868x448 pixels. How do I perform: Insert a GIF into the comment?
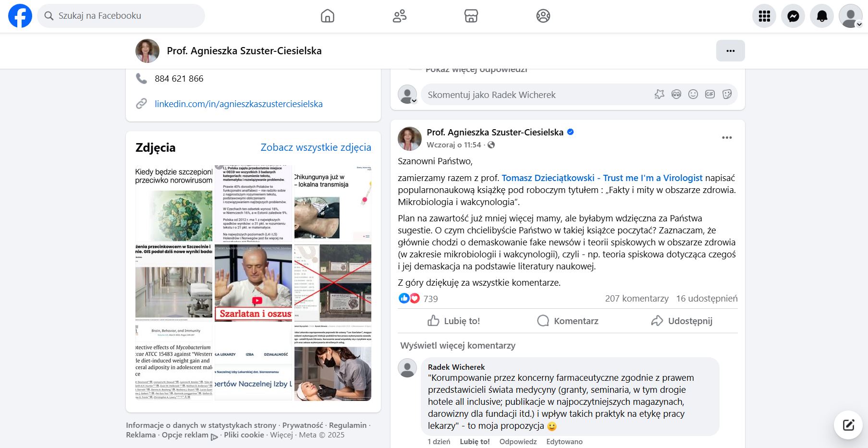pos(710,94)
